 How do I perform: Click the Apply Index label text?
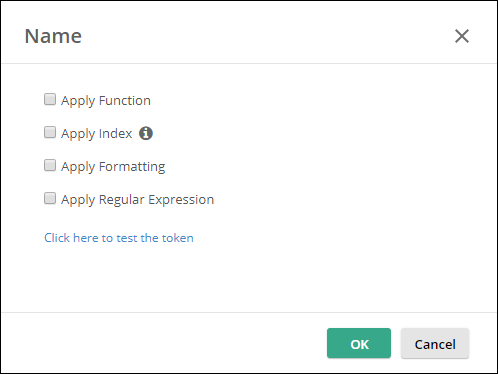97,134
